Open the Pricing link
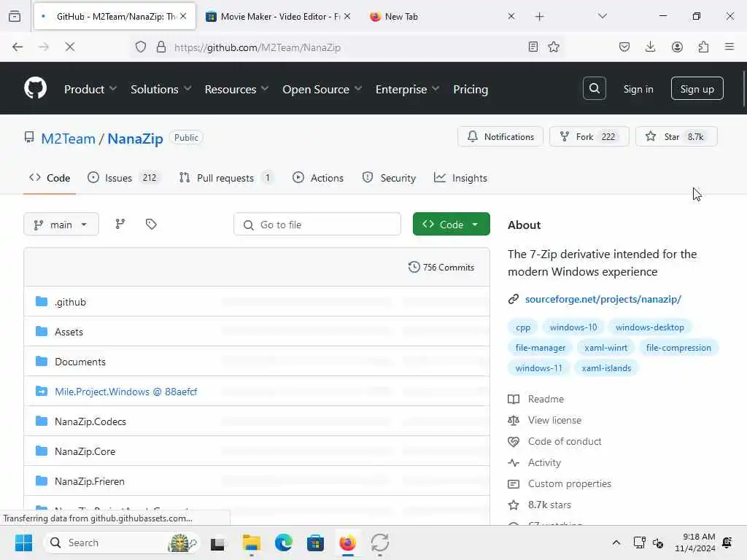This screenshot has height=560, width=747. tap(471, 89)
